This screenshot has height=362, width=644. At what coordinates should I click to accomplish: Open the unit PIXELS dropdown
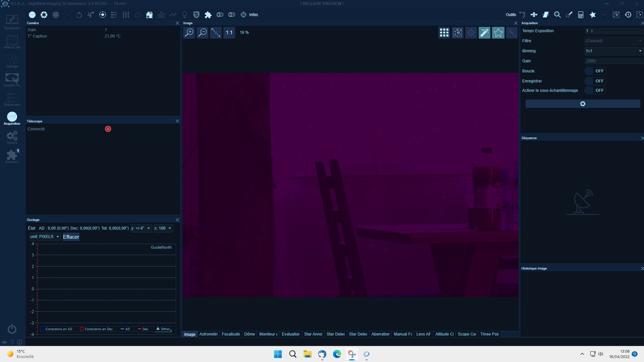tap(45, 237)
